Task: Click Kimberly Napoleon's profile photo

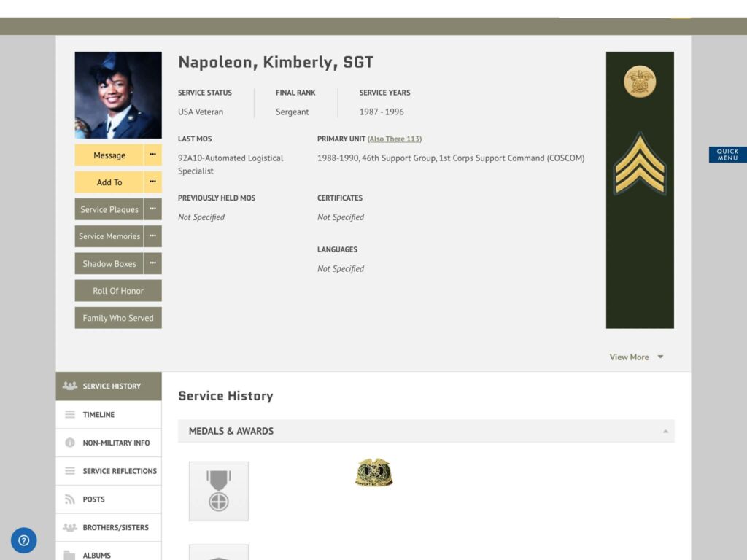Action: click(x=118, y=95)
